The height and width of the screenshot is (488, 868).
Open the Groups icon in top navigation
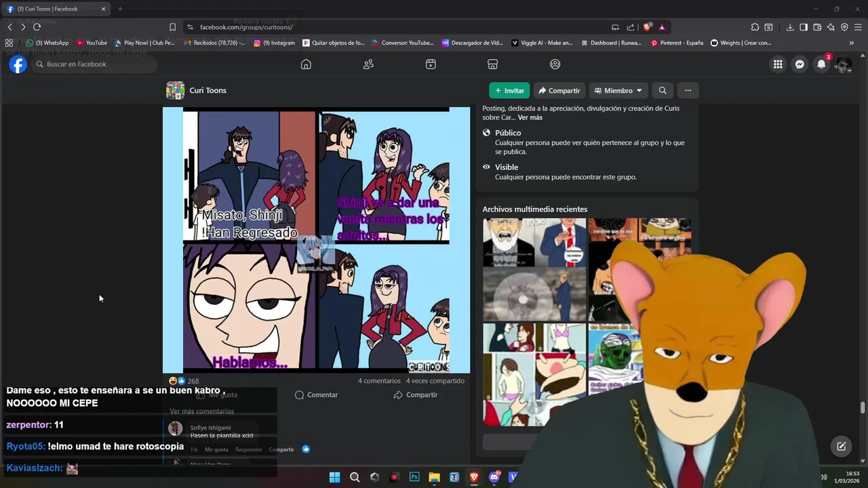(x=555, y=64)
